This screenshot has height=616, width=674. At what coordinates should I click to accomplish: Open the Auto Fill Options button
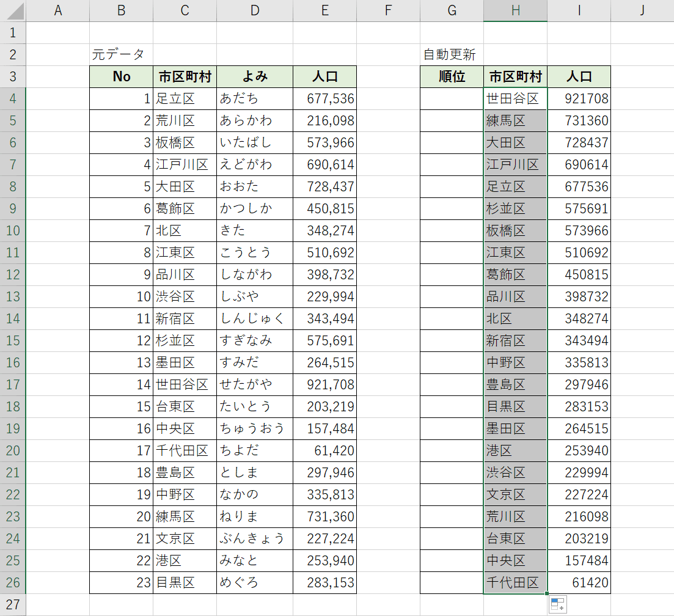point(557,604)
